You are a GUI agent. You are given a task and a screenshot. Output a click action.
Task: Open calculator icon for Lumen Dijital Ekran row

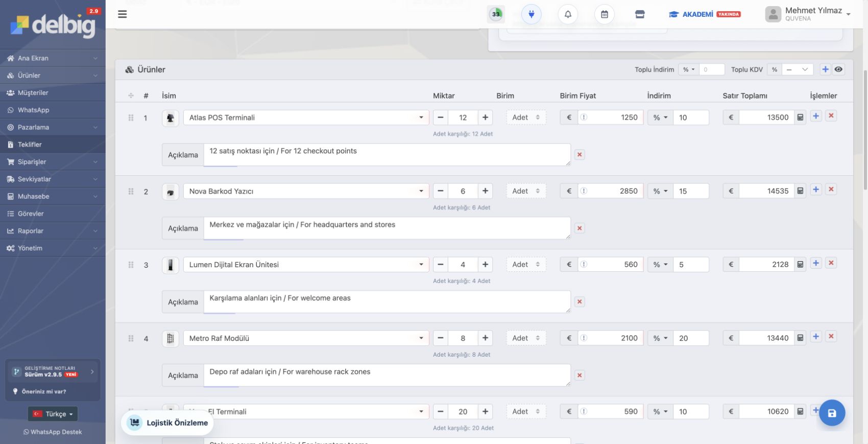point(800,265)
